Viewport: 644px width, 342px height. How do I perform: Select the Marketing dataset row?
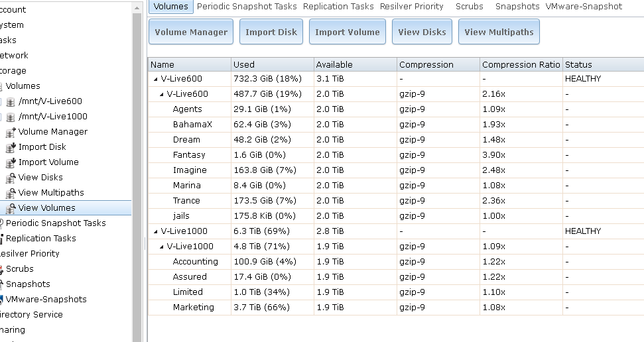193,308
